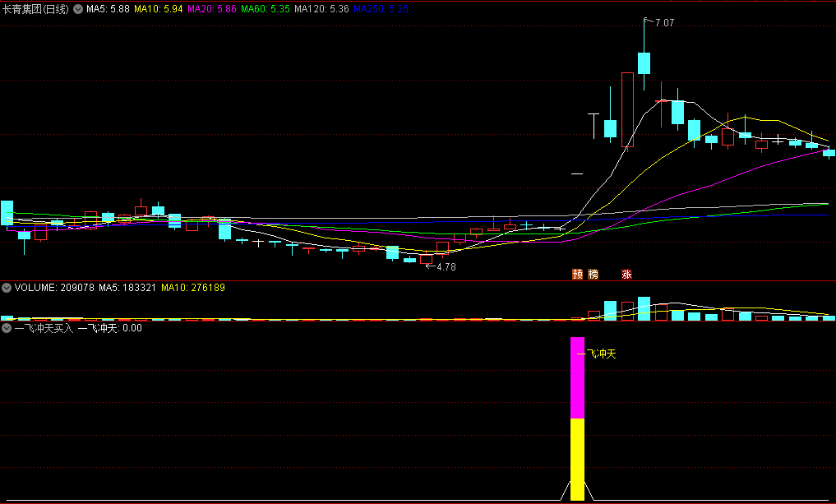
Task: Select the stock title 长青集团(日线)
Action: (35, 9)
